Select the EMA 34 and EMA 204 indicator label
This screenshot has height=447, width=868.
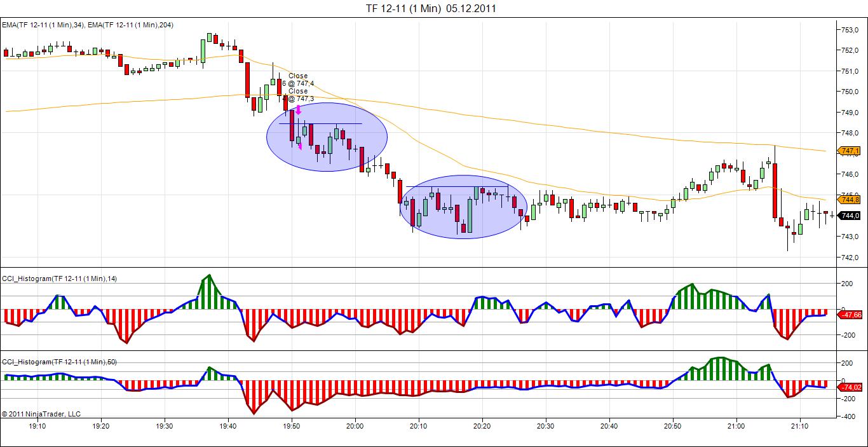(87, 25)
